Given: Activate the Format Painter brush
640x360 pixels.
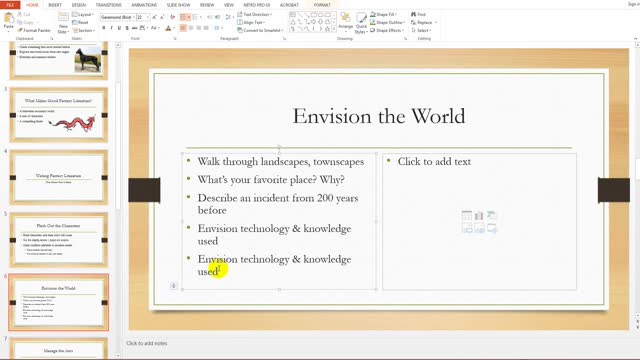Looking at the screenshot, I should pyautogui.click(x=34, y=30).
